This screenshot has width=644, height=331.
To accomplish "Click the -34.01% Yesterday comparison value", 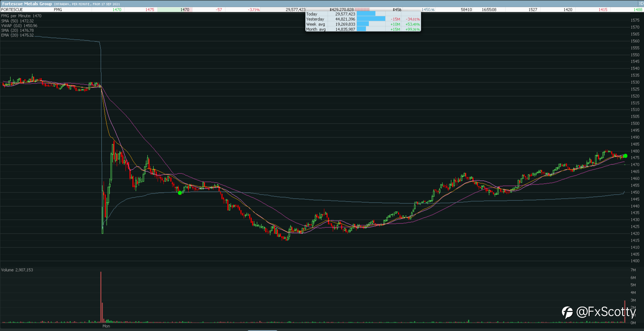I will [x=413, y=19].
